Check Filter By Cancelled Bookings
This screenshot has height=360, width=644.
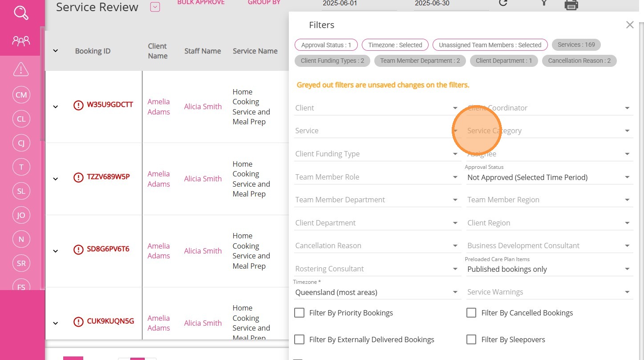tap(471, 313)
